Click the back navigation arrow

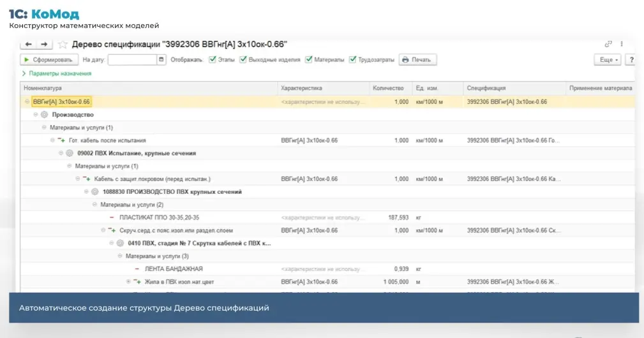29,44
